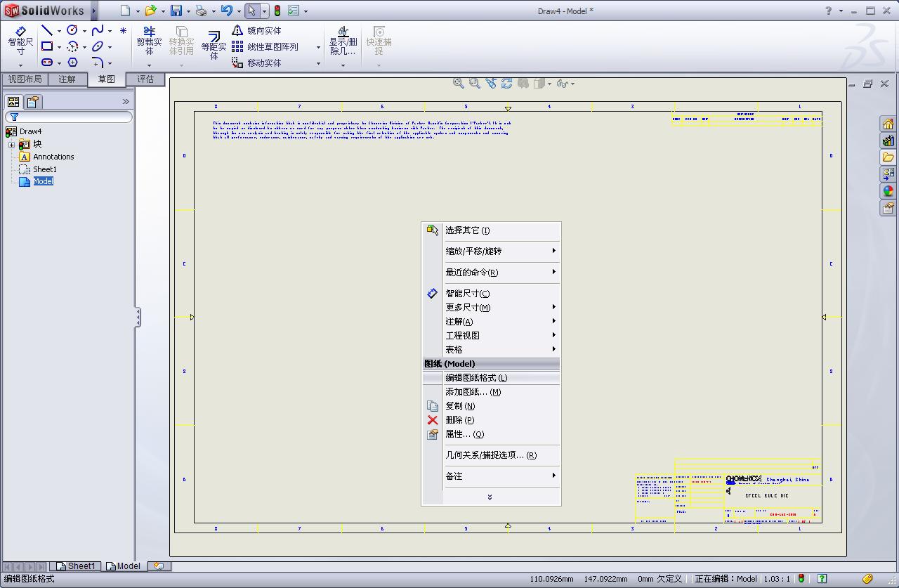Image resolution: width=899 pixels, height=588 pixels.
Task: Click the Point sketch tool
Action: (x=124, y=31)
